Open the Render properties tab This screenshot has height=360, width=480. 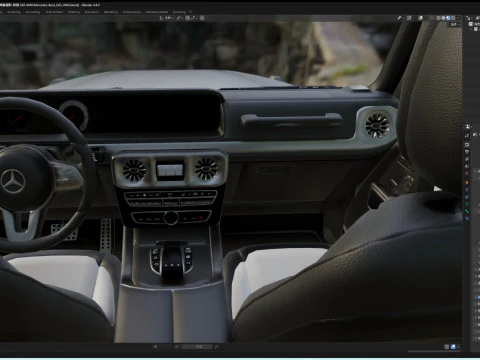[467, 145]
